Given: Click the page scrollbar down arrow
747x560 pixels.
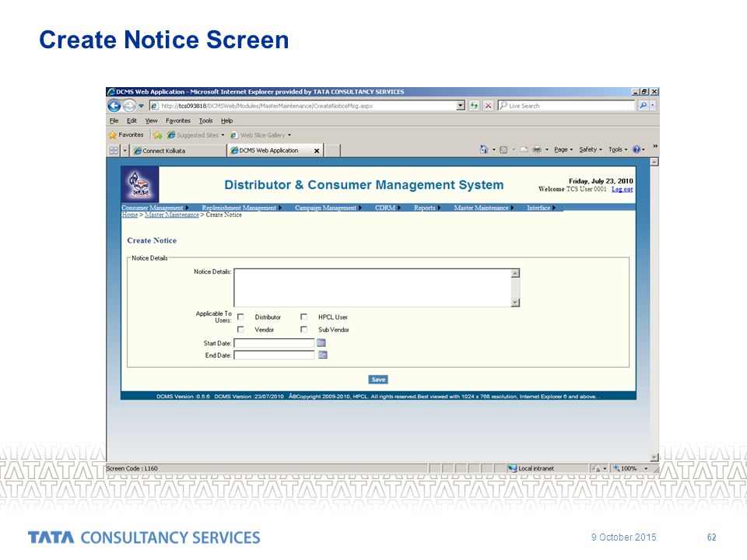Looking at the screenshot, I should 654,457.
